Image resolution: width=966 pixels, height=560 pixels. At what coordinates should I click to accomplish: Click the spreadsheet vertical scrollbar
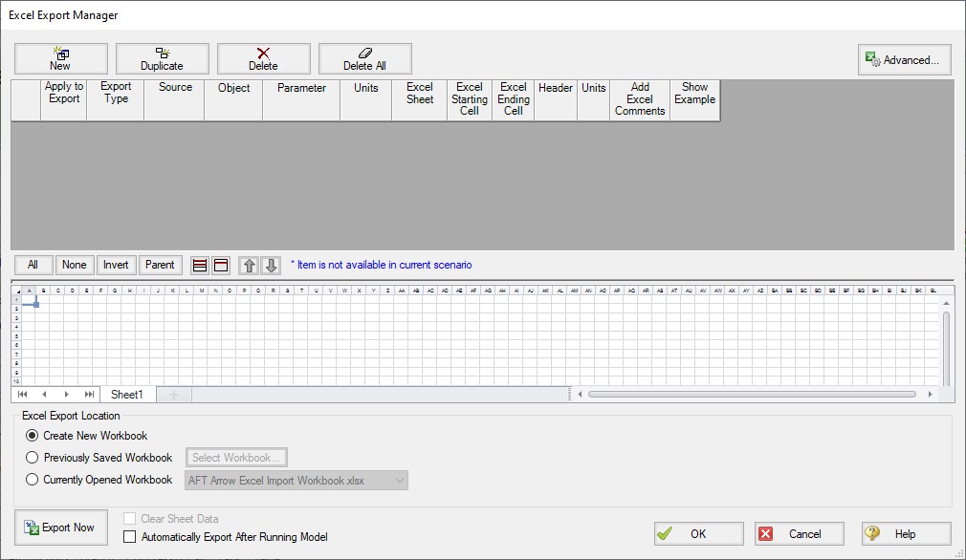pyautogui.click(x=946, y=347)
